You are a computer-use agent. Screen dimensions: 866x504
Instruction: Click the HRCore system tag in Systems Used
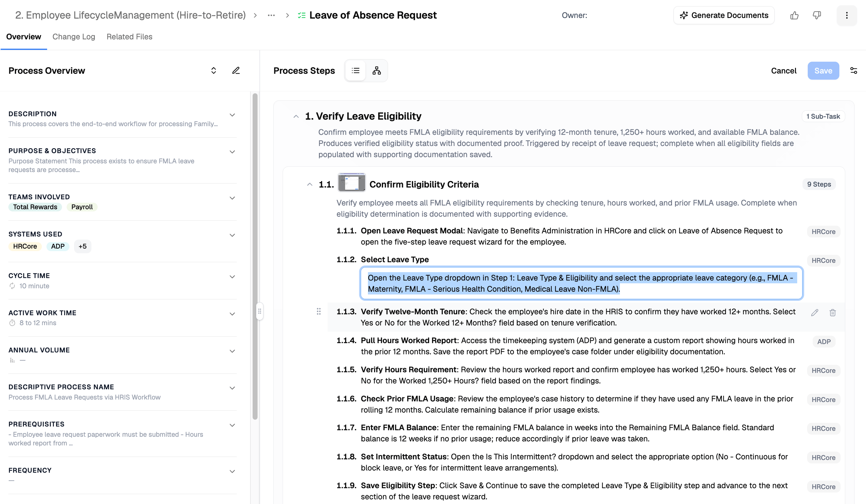(25, 246)
